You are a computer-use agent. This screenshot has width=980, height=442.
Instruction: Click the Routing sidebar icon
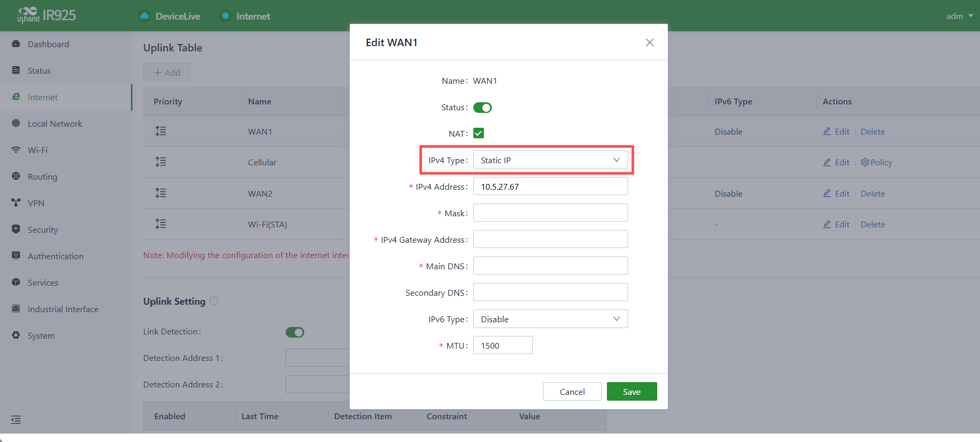tap(16, 176)
